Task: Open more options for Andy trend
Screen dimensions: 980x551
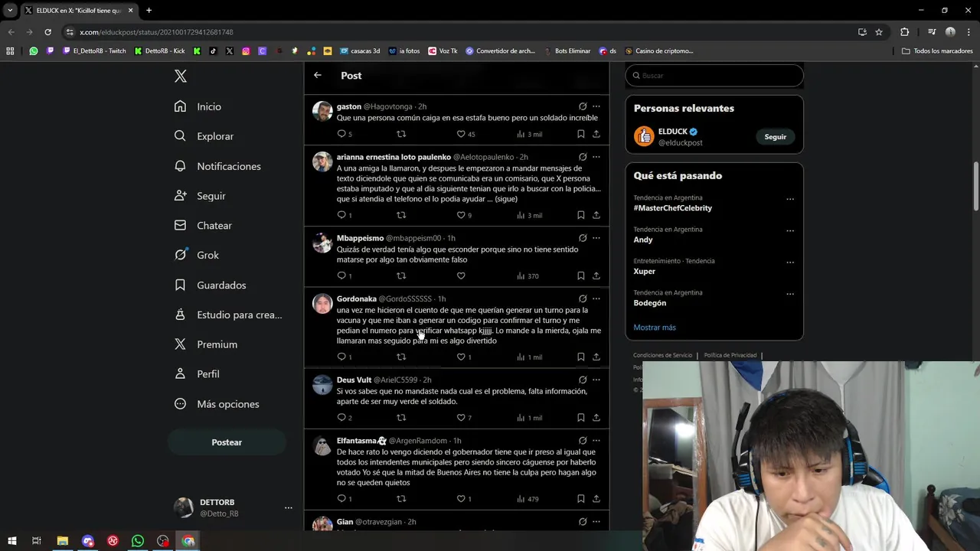Action: (790, 230)
